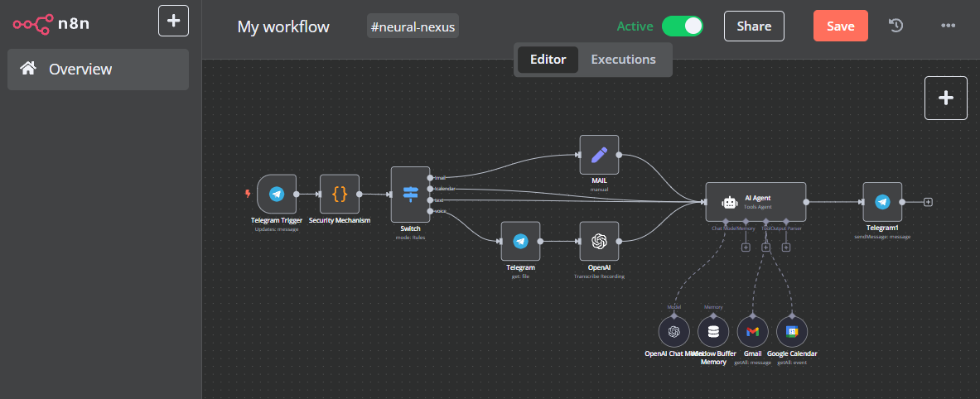Viewport: 980px width, 399px height.
Task: Open the Overview page in sidebar
Action: click(98, 70)
